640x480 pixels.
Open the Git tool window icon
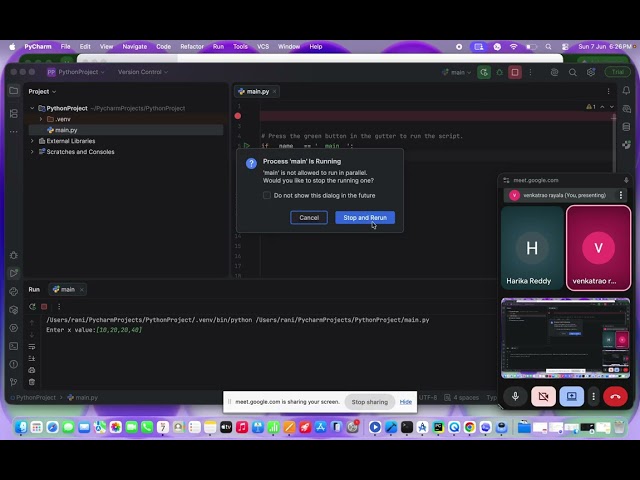point(13,382)
